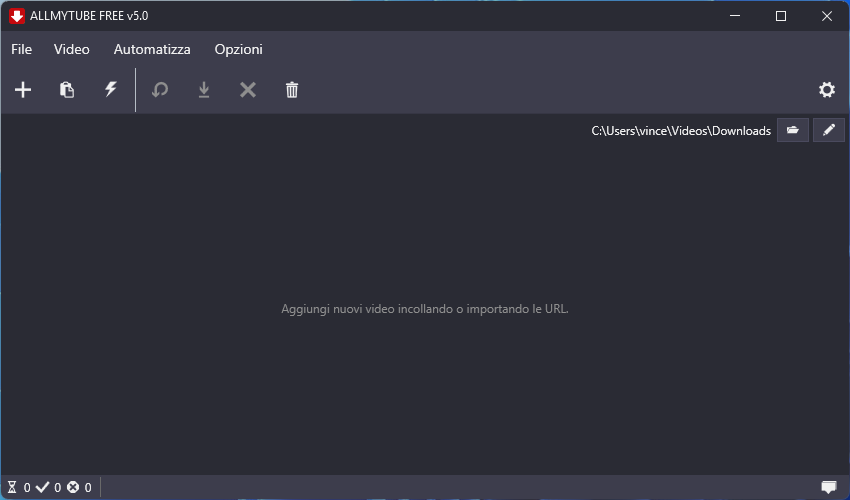The width and height of the screenshot is (850, 500).
Task: Click the circled X failed counter icon
Action: (73, 487)
